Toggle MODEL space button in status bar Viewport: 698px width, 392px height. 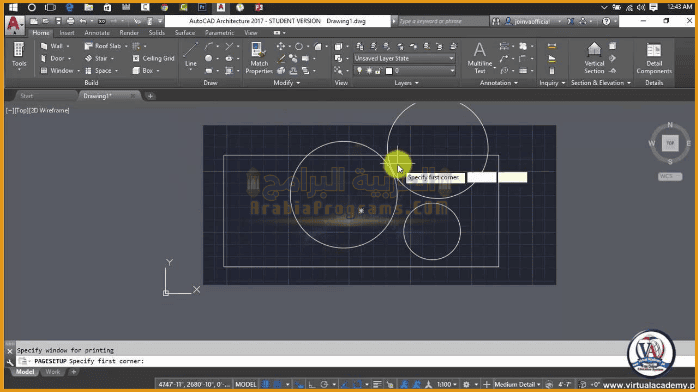click(246, 384)
